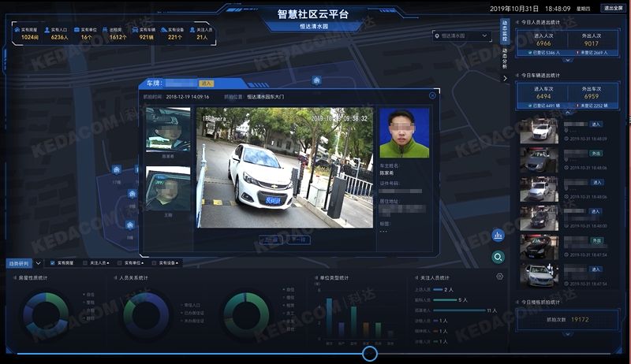Open the first vehicle record thumbnail (white car)

point(539,131)
